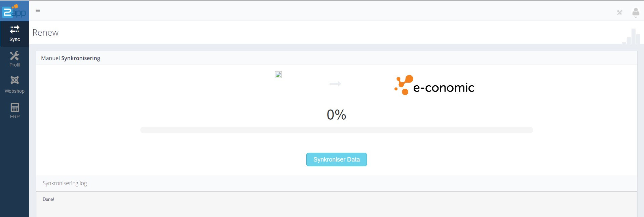
Task: Expand the user account dropdown chevron
Action: (636, 17)
